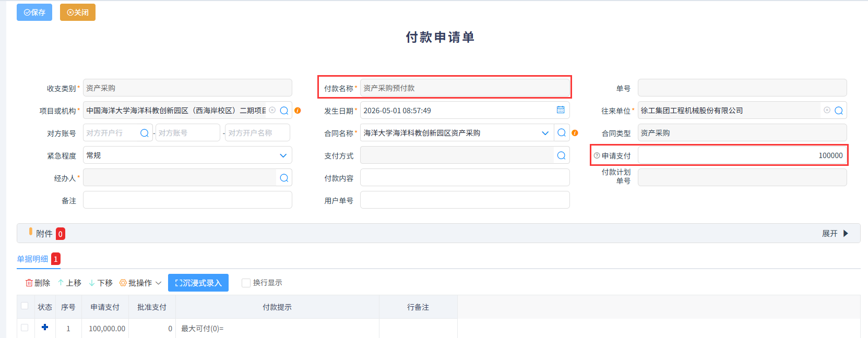The width and height of the screenshot is (868, 338).
Task: Toggle the 换行显示 checkbox
Action: (246, 283)
